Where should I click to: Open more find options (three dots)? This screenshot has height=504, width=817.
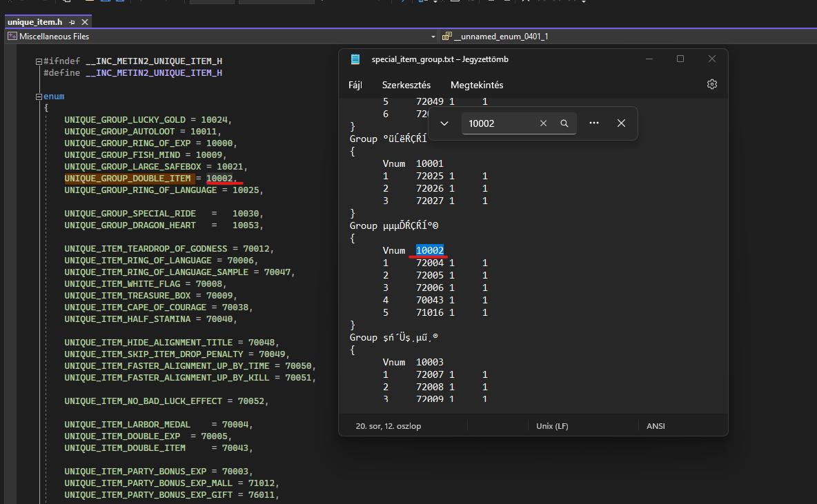[594, 123]
